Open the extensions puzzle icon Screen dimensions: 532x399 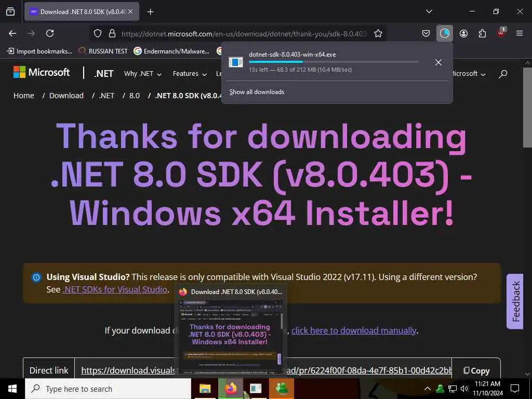(x=482, y=33)
